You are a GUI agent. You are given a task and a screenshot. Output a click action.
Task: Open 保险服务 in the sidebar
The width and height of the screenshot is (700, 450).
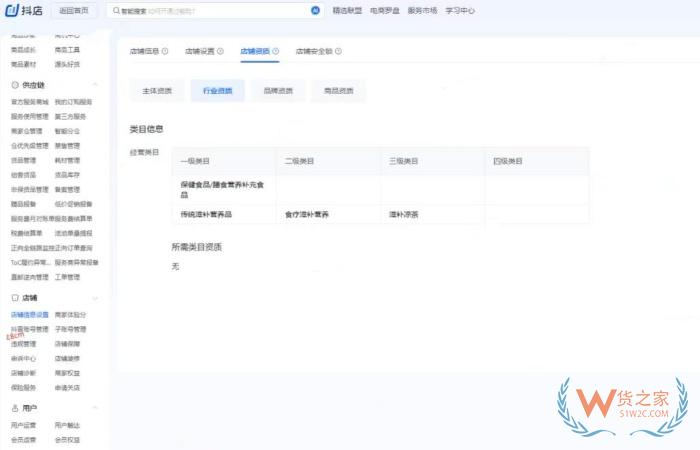tap(23, 388)
